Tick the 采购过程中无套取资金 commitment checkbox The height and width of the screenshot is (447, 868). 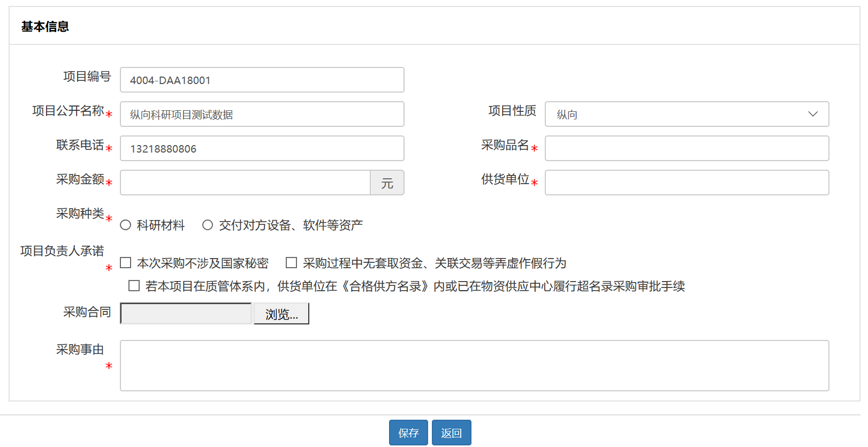tap(292, 263)
